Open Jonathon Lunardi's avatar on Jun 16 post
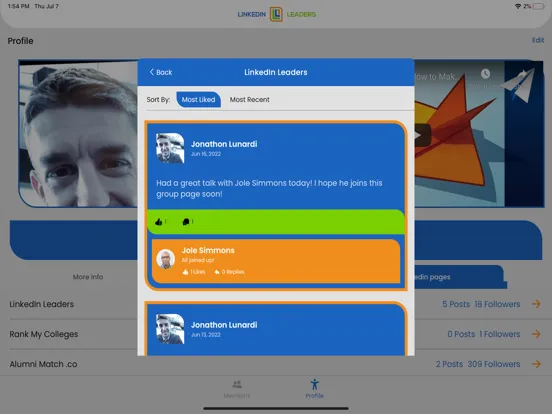This screenshot has height=414, width=552. coord(170,148)
